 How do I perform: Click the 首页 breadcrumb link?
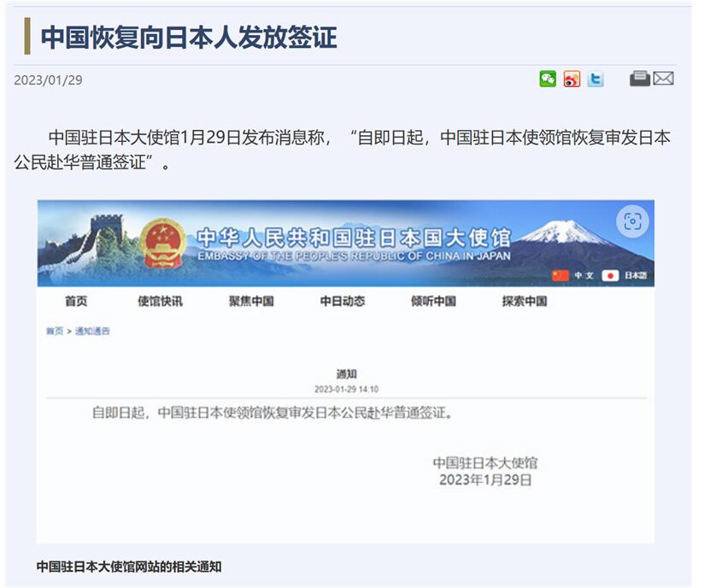[55, 331]
